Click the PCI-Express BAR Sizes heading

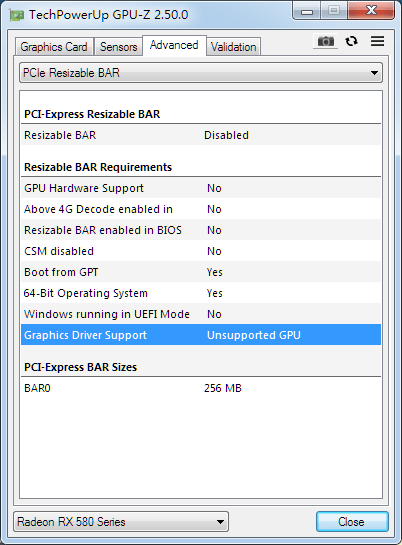click(81, 367)
